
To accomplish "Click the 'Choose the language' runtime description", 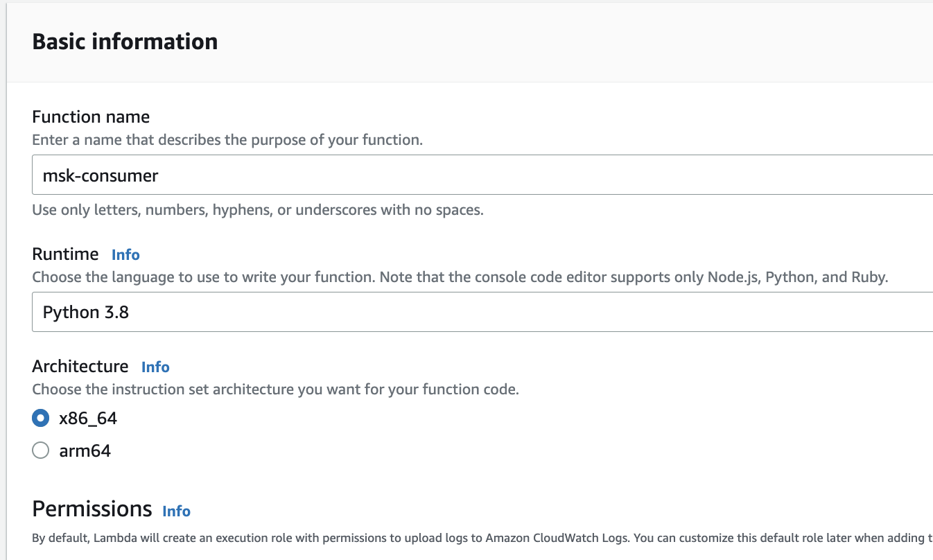I will point(460,278).
